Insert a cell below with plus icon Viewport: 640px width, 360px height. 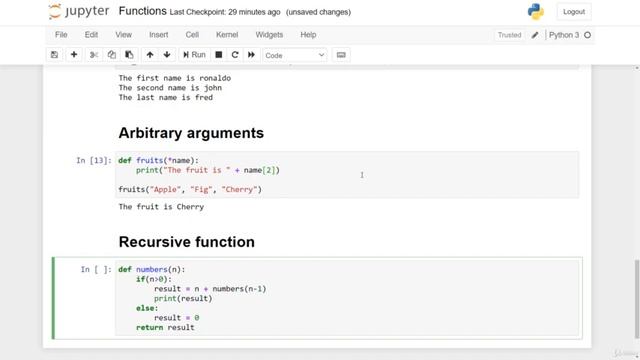(x=74, y=55)
